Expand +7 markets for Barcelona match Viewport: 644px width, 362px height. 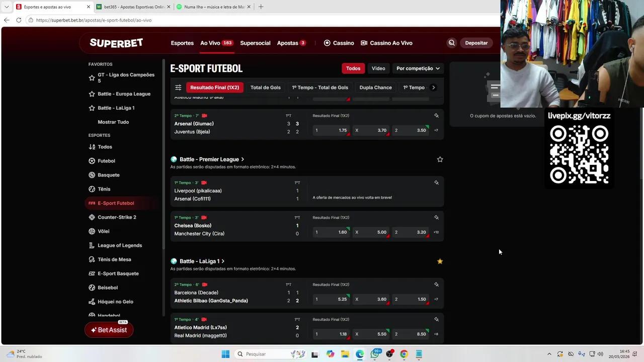coord(436,299)
